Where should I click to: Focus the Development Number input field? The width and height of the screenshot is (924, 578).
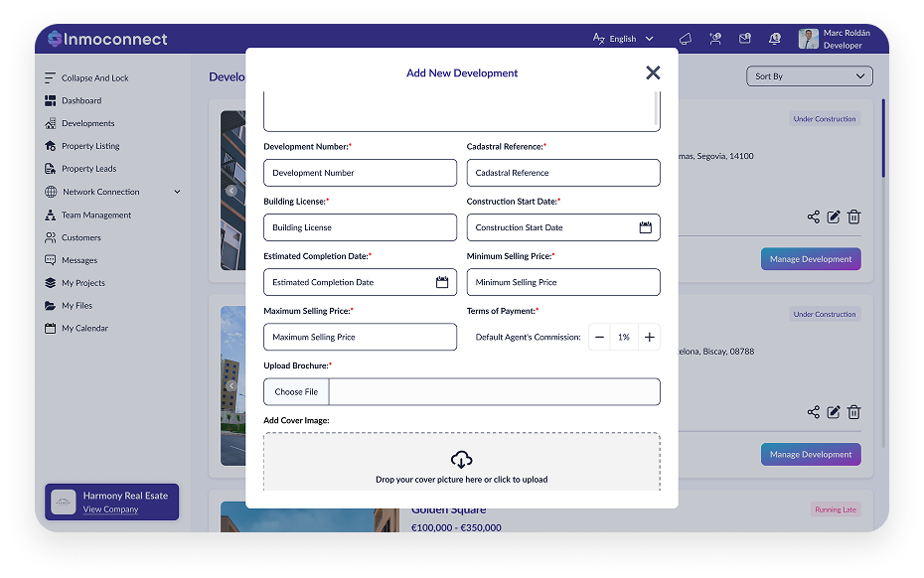coord(360,173)
